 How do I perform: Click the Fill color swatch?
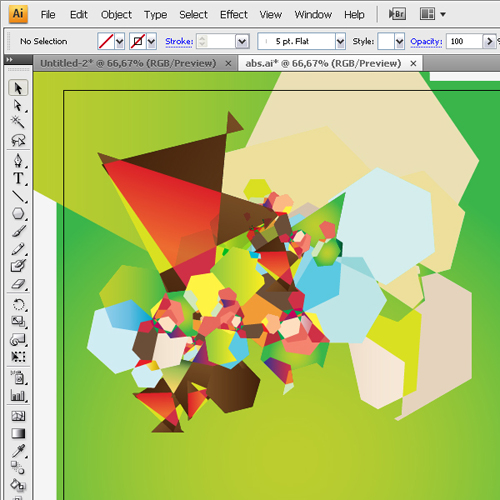pyautogui.click(x=106, y=42)
